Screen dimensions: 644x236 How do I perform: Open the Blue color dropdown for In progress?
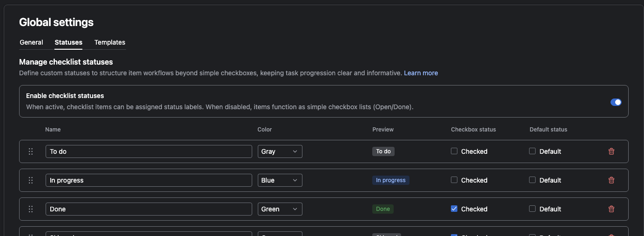pos(280,180)
